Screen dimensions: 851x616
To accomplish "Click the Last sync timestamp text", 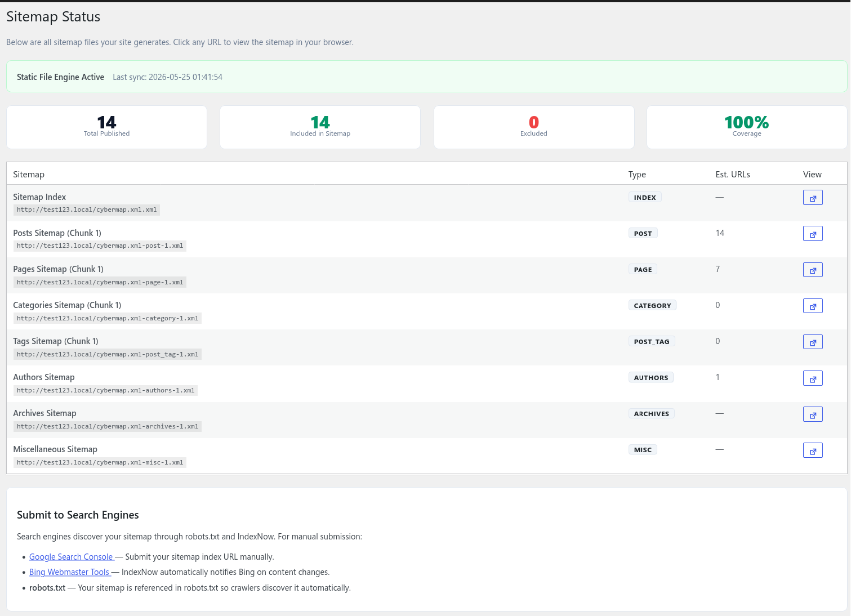I will [167, 77].
